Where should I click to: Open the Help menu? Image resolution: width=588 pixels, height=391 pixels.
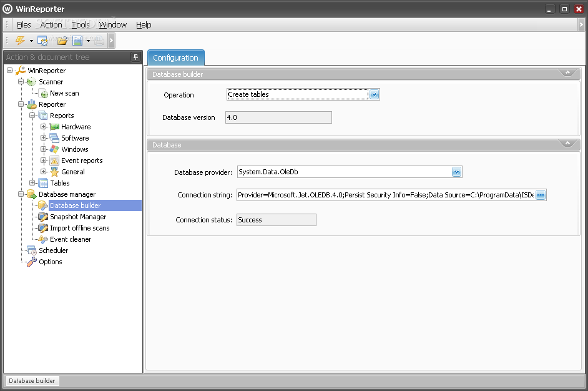point(144,25)
